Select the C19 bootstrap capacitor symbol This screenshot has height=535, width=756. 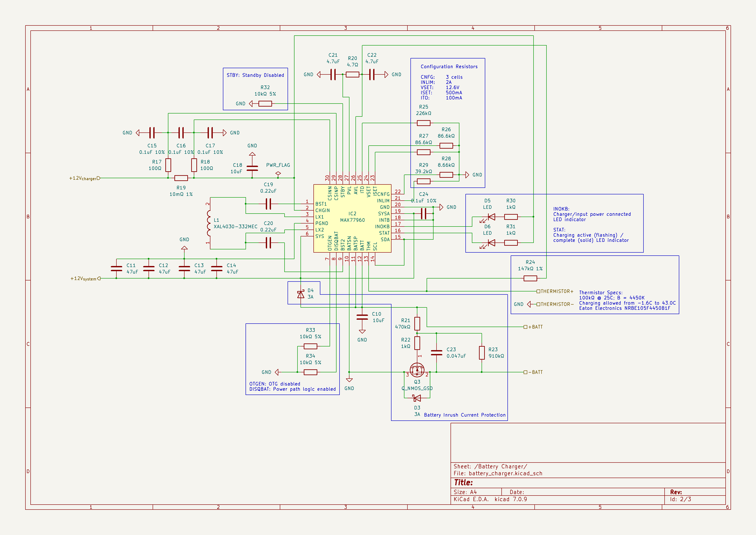[x=268, y=204]
